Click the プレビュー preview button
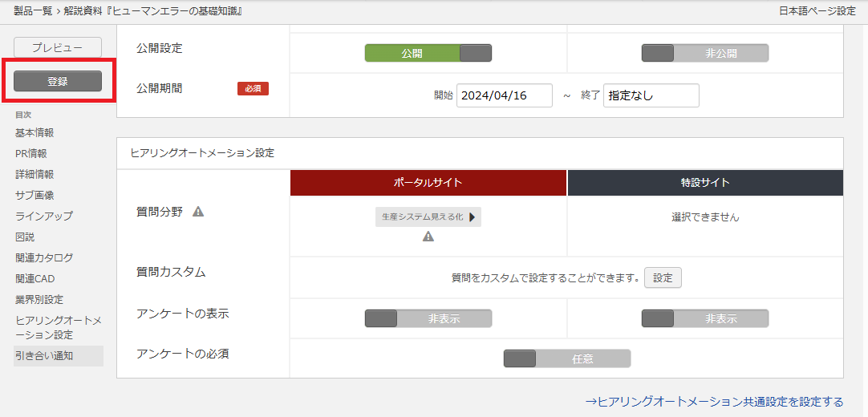The image size is (868, 417). (58, 47)
